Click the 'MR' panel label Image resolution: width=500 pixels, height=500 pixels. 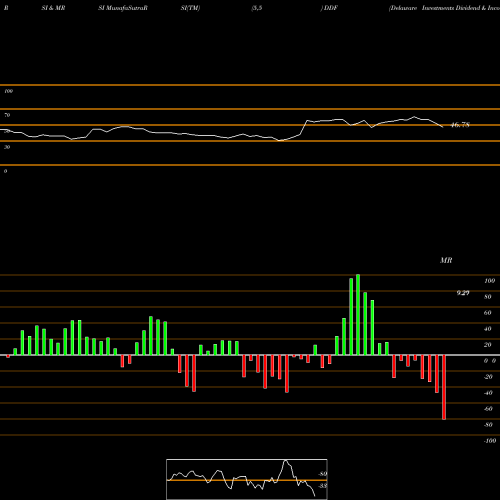[x=446, y=260]
